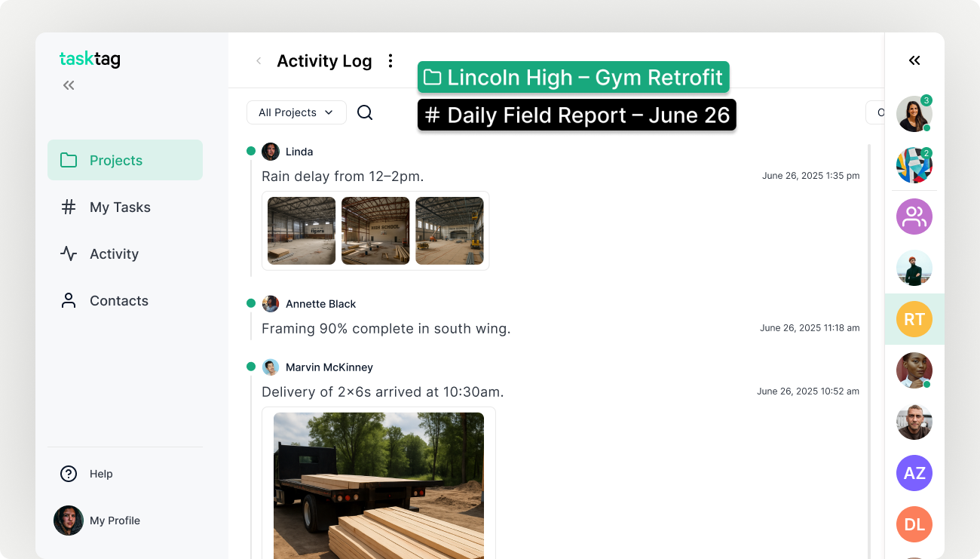Screen dimensions: 980x559
Task: Click the back chevron beside Activity Log
Action: click(x=259, y=60)
